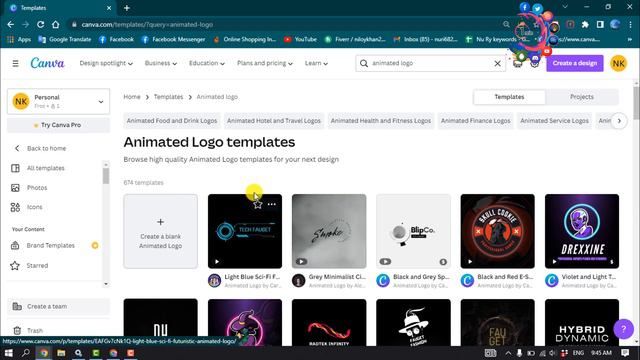Click Create a design button
The image size is (640, 360).
[575, 63]
